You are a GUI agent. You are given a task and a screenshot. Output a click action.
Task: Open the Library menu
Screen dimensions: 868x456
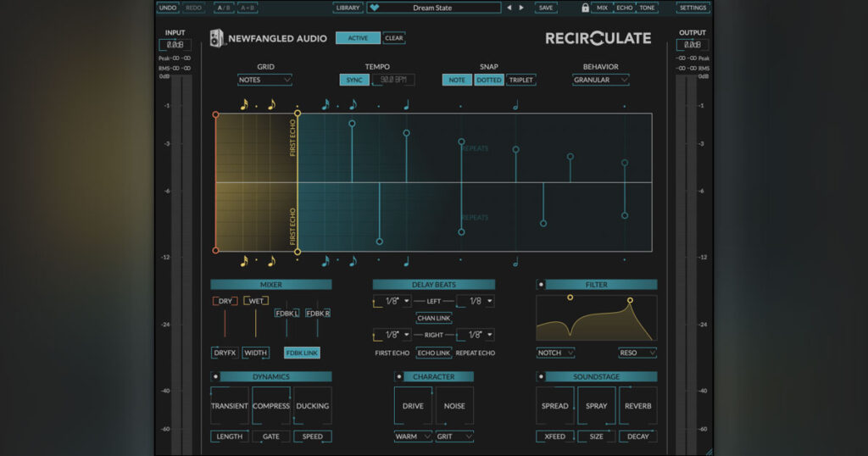pos(348,8)
